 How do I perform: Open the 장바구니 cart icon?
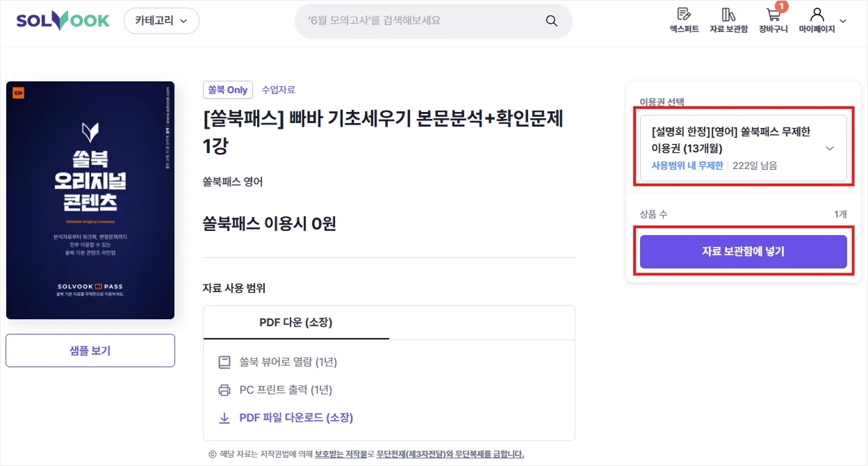coord(773,14)
